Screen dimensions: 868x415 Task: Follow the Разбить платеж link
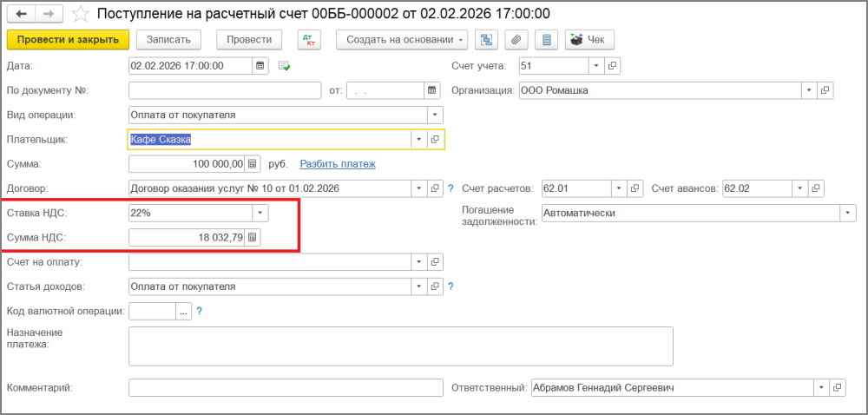pyautogui.click(x=338, y=164)
